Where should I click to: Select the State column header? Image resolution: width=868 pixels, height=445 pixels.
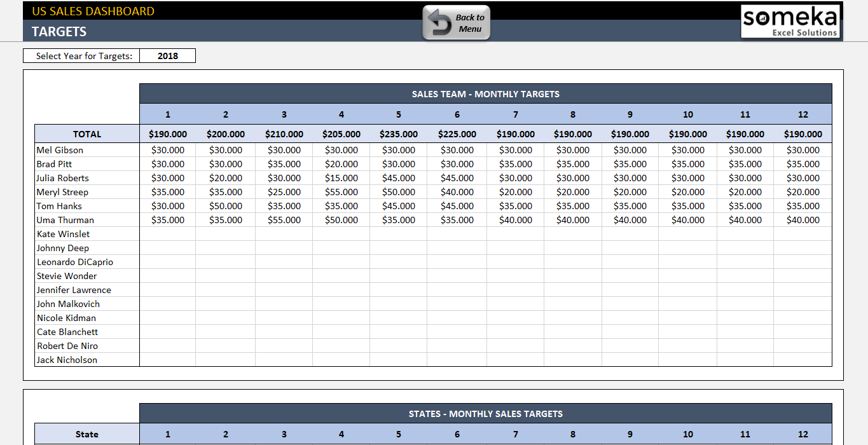tap(87, 434)
